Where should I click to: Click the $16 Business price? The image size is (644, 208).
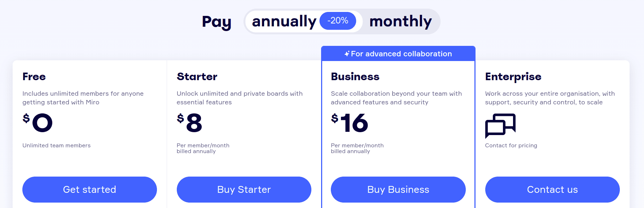(350, 123)
